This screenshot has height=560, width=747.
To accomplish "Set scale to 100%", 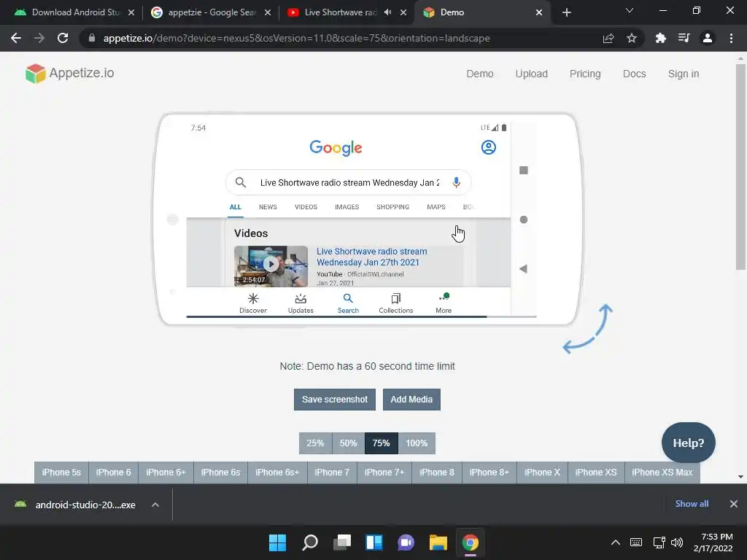I will pos(417,443).
